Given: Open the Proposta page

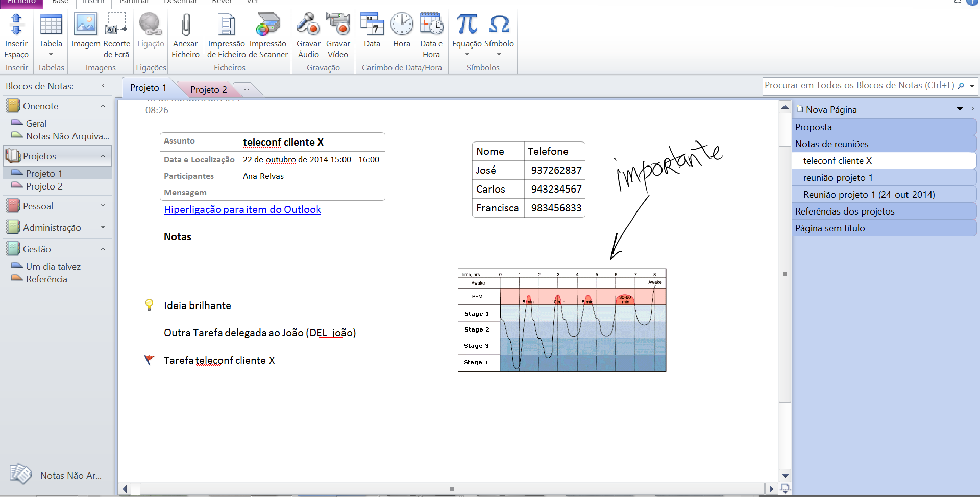Looking at the screenshot, I should [x=884, y=127].
